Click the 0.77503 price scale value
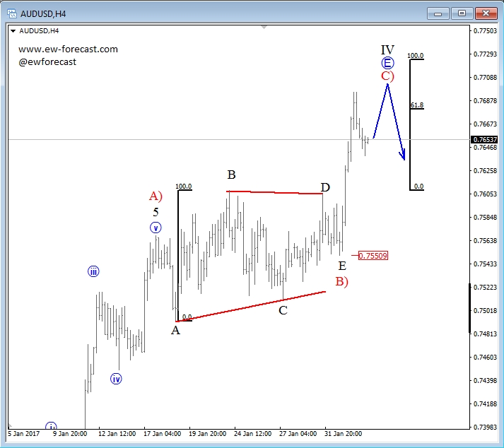Image resolution: width=504 pixels, height=448 pixels. pyautogui.click(x=485, y=31)
